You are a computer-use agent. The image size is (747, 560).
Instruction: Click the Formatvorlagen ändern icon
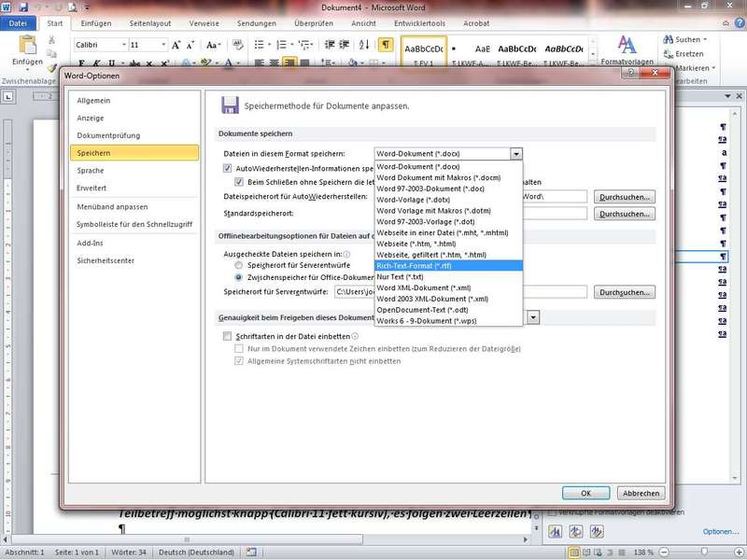[x=627, y=47]
